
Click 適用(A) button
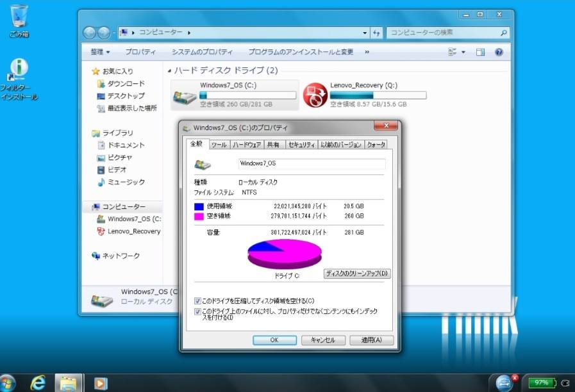(372, 340)
